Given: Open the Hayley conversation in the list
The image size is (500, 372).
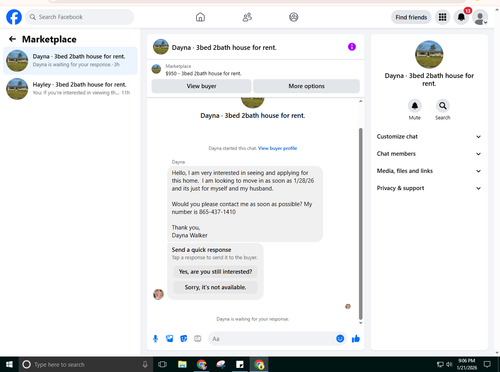Looking at the screenshot, I should click(70, 89).
